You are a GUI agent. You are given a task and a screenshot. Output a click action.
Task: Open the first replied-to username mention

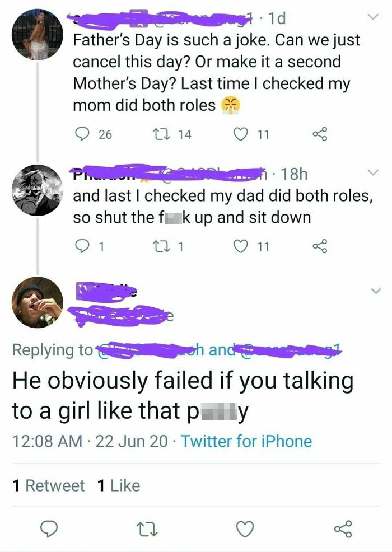(x=140, y=349)
